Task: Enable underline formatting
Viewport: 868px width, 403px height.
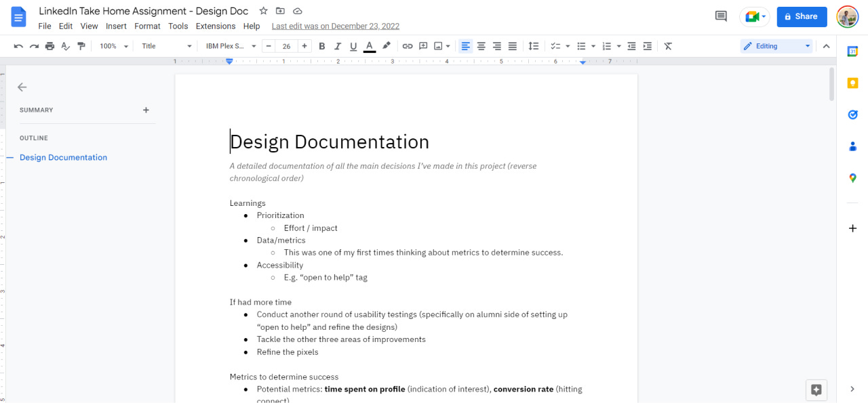Action: point(353,45)
